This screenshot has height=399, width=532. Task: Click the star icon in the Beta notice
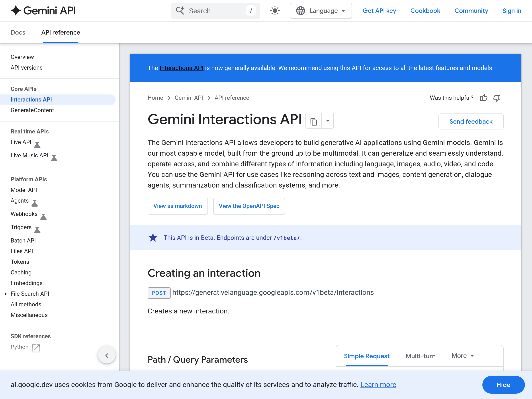tap(153, 238)
